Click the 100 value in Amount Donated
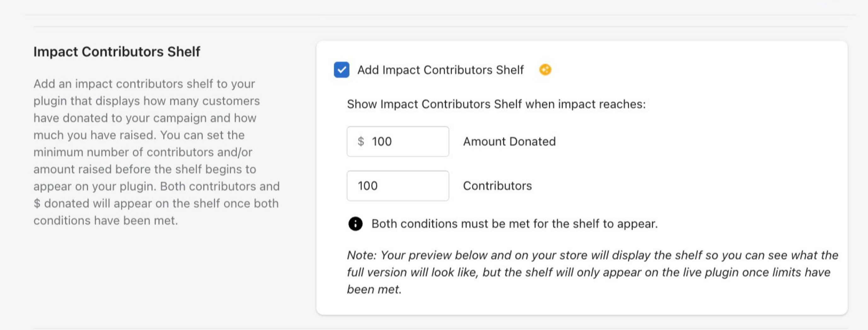 (382, 141)
